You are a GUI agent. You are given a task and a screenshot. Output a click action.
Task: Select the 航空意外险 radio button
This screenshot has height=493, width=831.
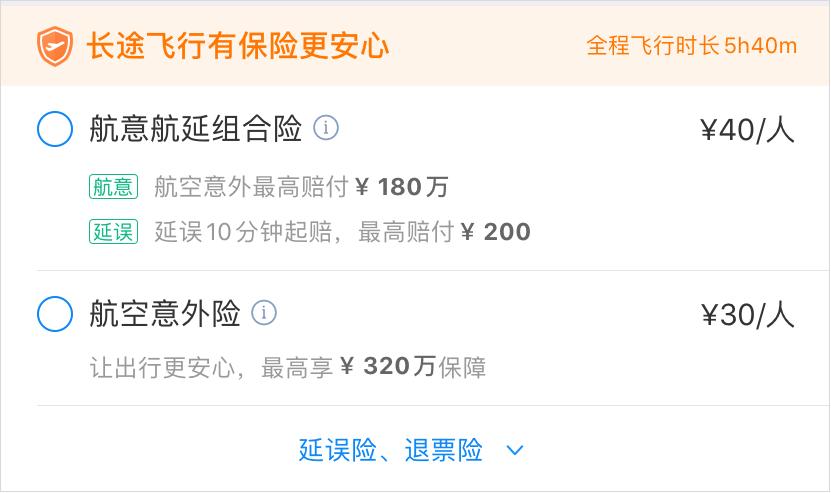click(55, 314)
